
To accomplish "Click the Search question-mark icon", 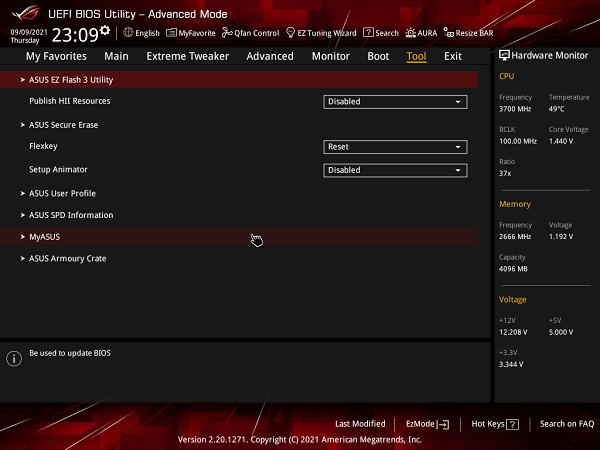I will point(368,33).
